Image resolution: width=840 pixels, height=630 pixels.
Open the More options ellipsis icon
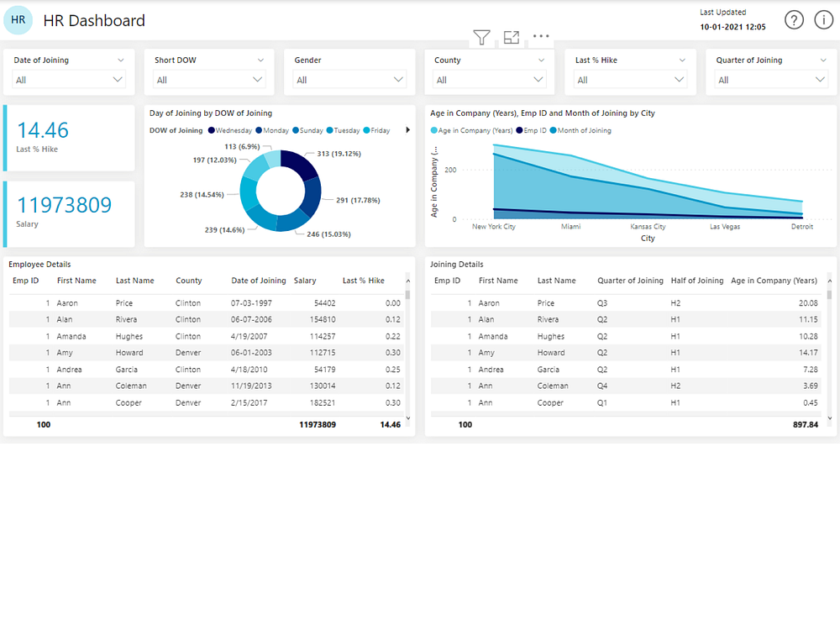pos(540,37)
